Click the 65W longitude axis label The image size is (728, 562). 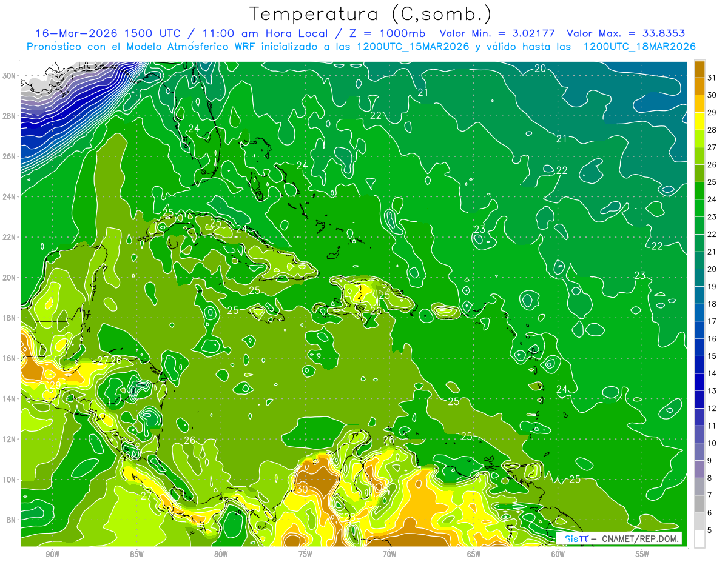(474, 555)
